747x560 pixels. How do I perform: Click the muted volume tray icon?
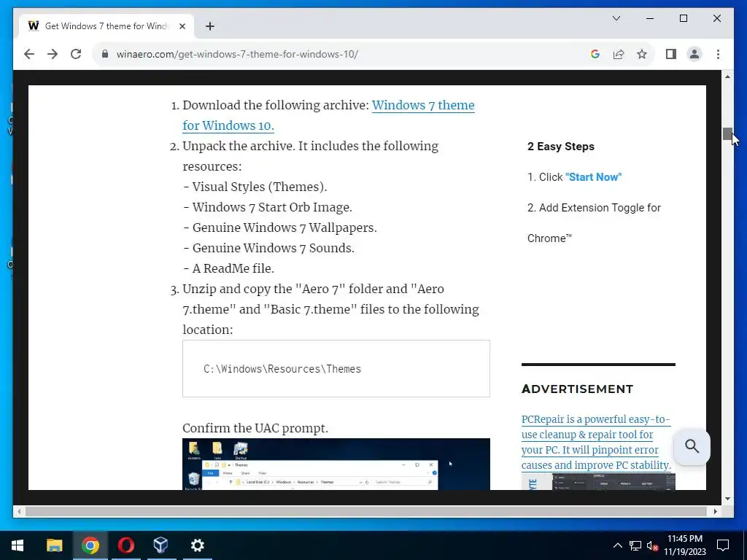[652, 545]
